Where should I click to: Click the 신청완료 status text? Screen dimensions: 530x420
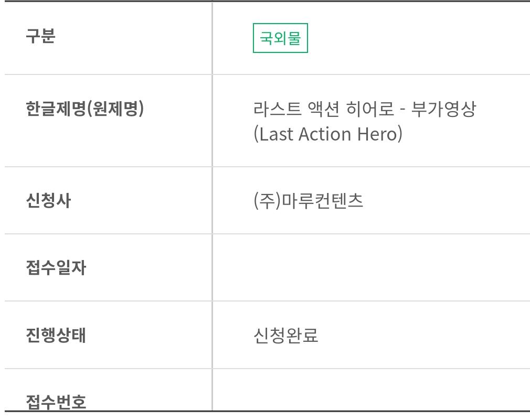click(286, 335)
